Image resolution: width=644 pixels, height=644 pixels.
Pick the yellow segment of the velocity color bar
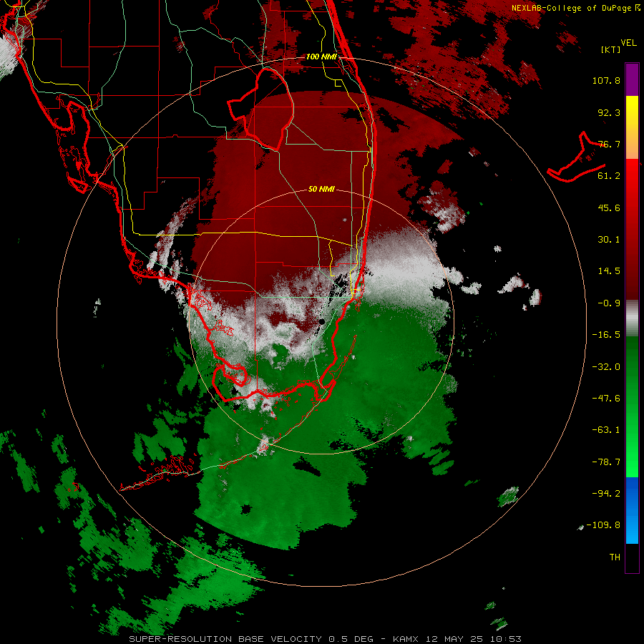coord(632,119)
